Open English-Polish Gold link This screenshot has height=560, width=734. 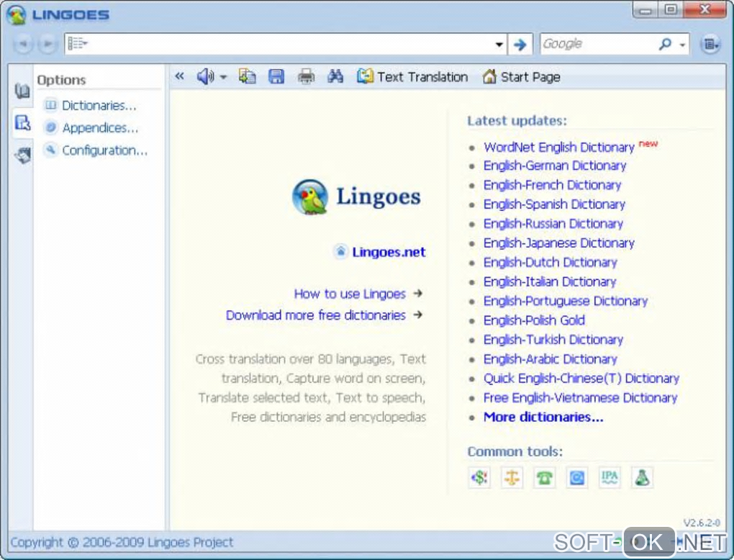[x=534, y=320]
